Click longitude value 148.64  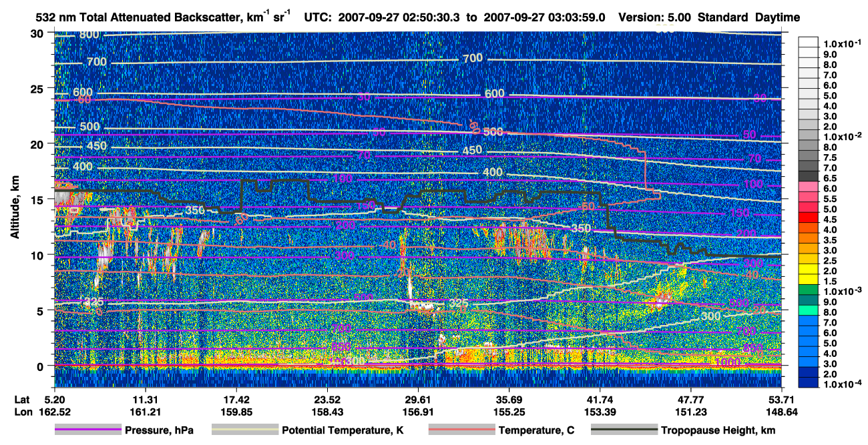(x=781, y=412)
